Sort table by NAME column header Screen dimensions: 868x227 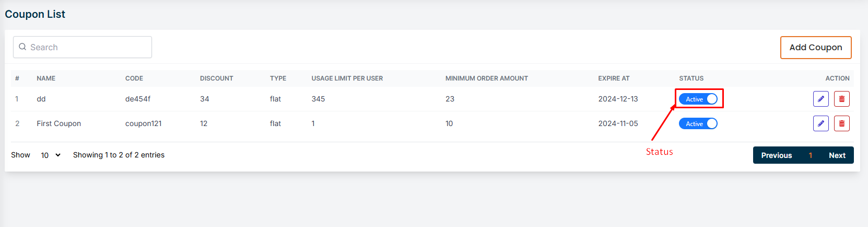(x=46, y=78)
